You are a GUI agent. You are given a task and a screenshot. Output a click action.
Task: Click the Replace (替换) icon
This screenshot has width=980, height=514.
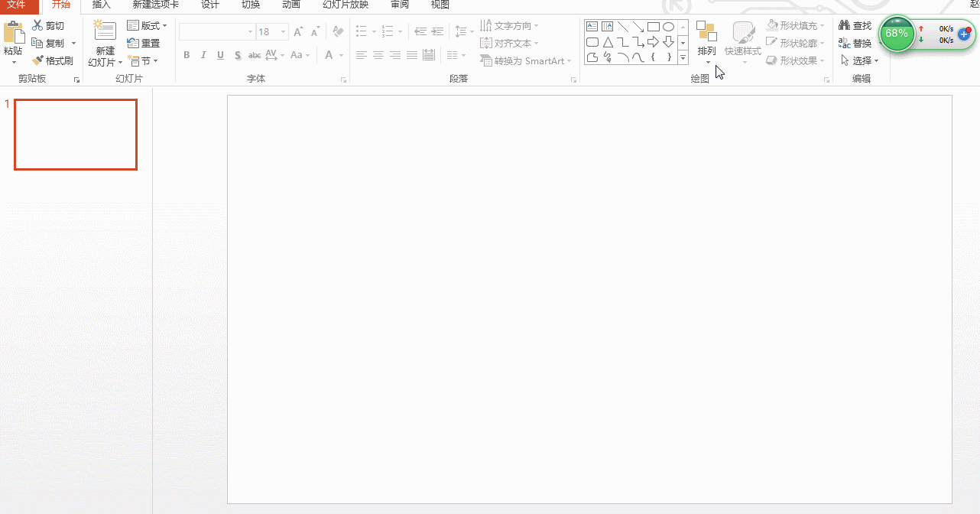click(x=845, y=43)
